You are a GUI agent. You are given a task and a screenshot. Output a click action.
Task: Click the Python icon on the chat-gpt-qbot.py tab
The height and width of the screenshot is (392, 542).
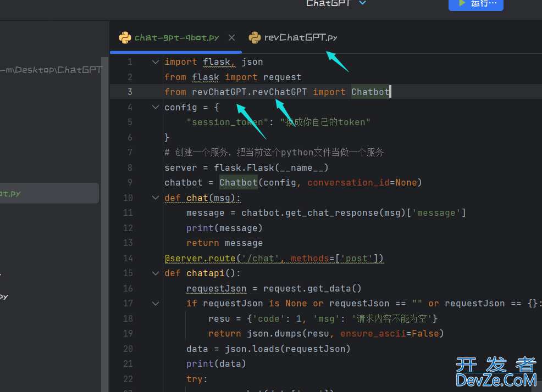coord(125,37)
